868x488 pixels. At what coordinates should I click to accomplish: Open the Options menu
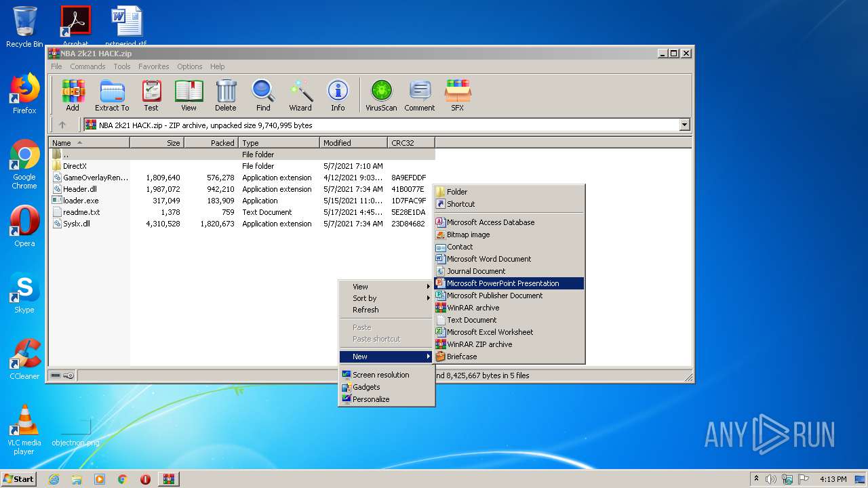click(x=190, y=66)
